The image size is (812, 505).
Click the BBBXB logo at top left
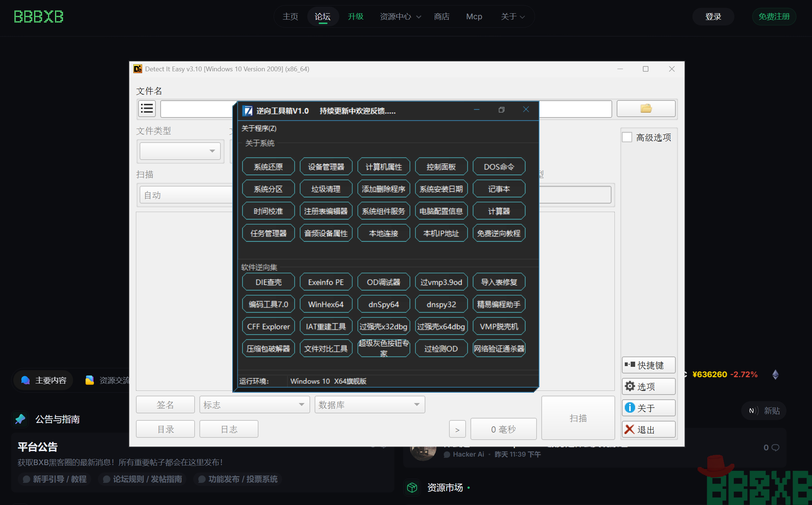(x=38, y=17)
